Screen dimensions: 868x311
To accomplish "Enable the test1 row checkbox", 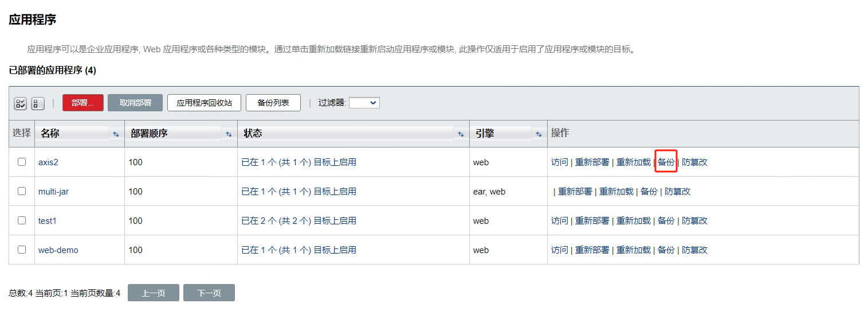I will 22,220.
